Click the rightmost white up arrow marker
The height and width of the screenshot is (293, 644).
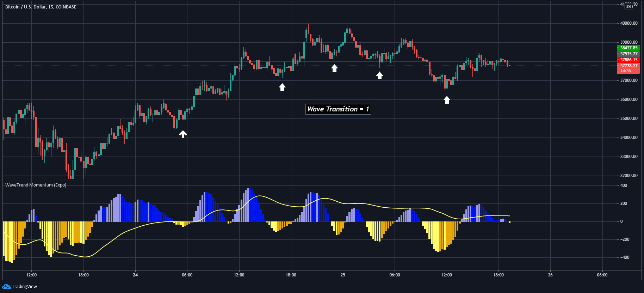447,100
